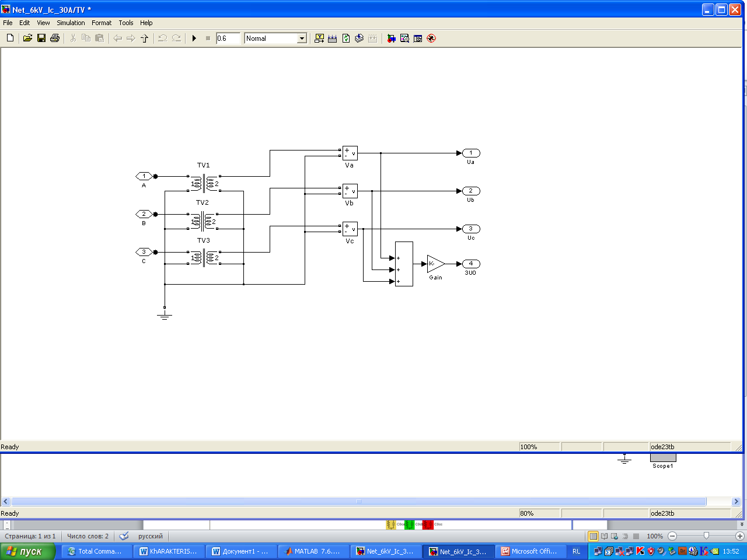Viewport: 747px width, 560px height.
Task: Launch the Debugger toolbar icon
Action: point(431,38)
